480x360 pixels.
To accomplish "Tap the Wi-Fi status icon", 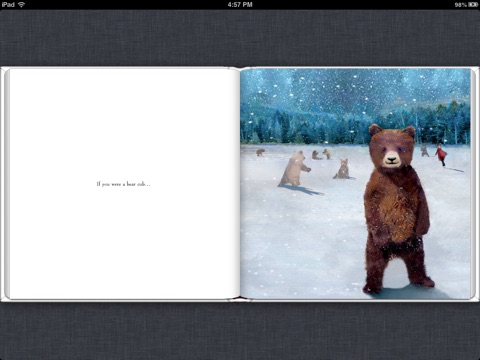I will 22,5.
